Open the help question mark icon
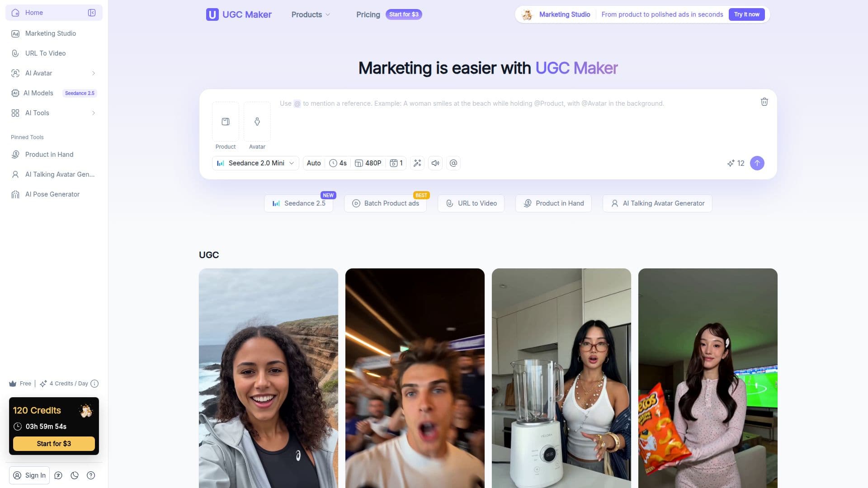 (x=91, y=475)
